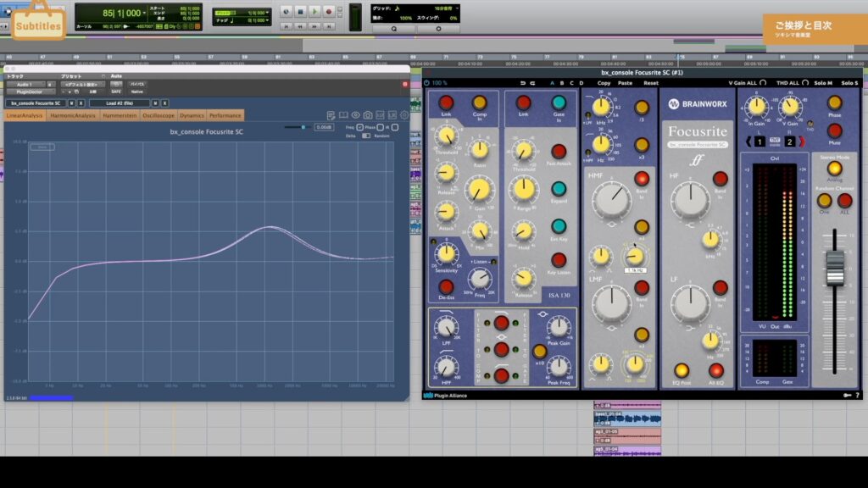Image resolution: width=868 pixels, height=488 pixels.
Task: Toggle the compressor Link button
Action: tap(446, 103)
